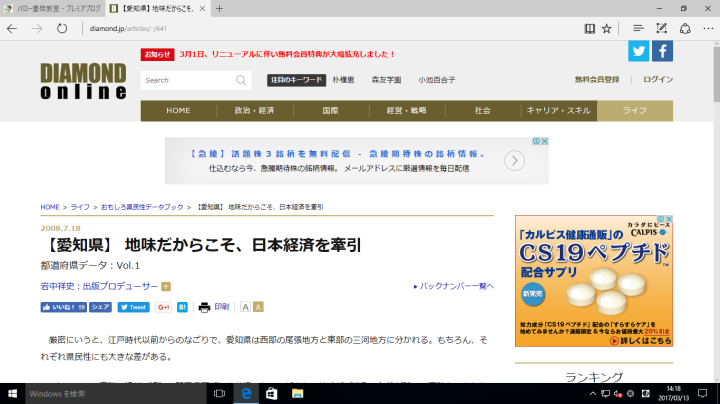Click the 無料会員登録 link
Viewport: 720px width, 404px height.
pyautogui.click(x=597, y=80)
